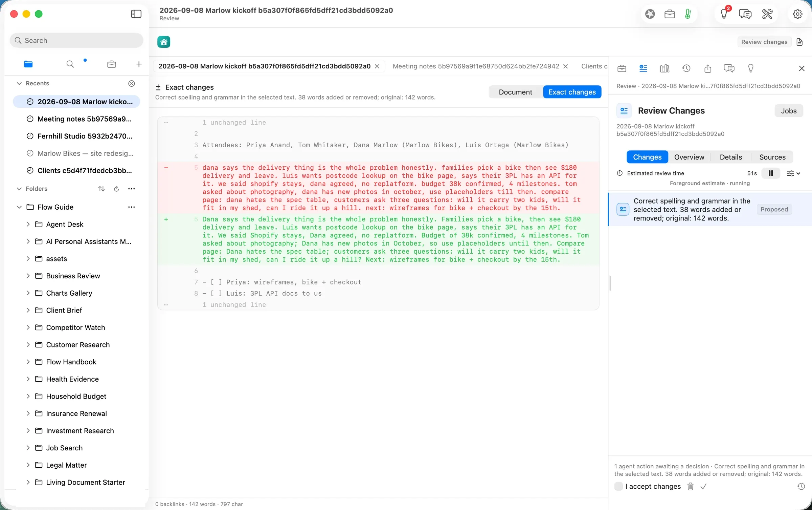Expand the Charts Gallery folder

28,293
